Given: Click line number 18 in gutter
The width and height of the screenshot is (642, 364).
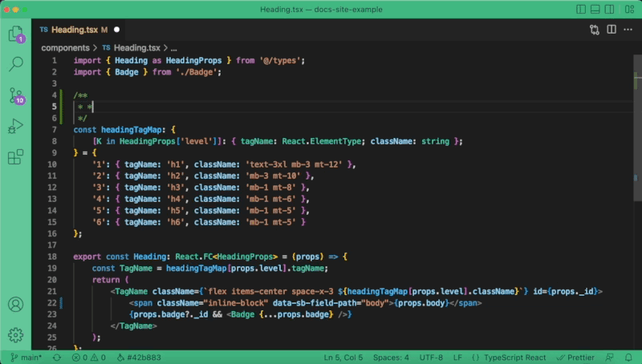Looking at the screenshot, I should (52, 257).
